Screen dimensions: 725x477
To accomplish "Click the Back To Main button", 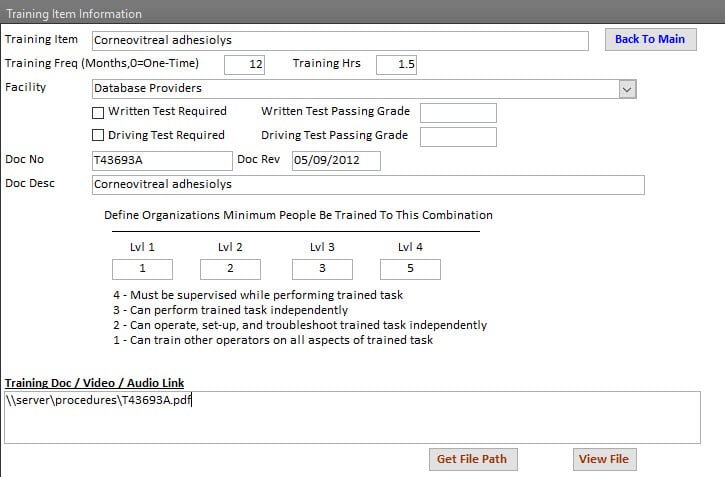I will (651, 40).
